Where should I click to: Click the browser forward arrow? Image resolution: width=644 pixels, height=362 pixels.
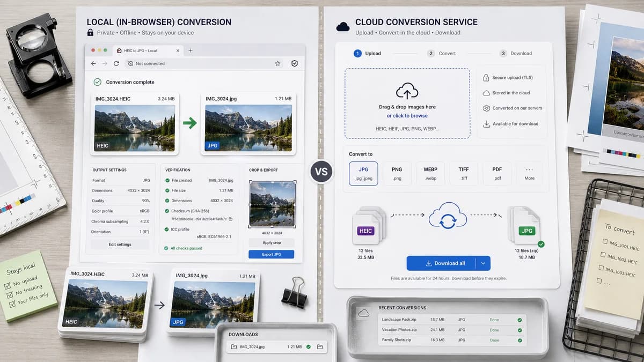pyautogui.click(x=105, y=63)
